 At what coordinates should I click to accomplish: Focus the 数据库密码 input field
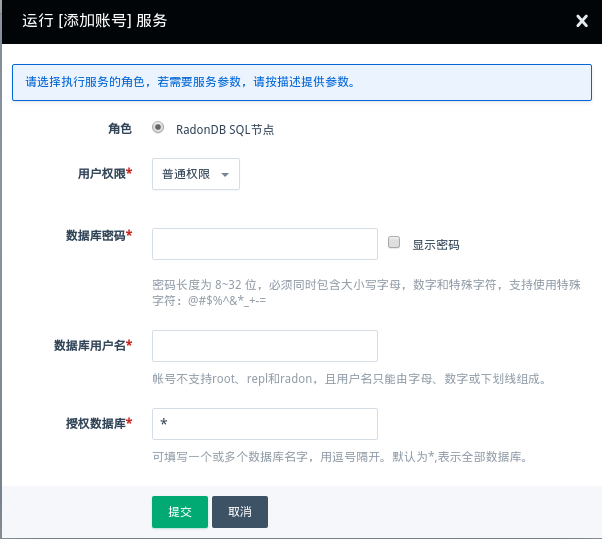[x=264, y=243]
